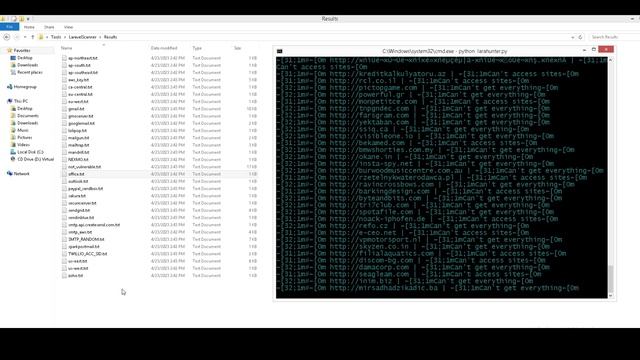Open Recent places in navigation pane
This screenshot has width=640, height=360.
click(x=29, y=72)
